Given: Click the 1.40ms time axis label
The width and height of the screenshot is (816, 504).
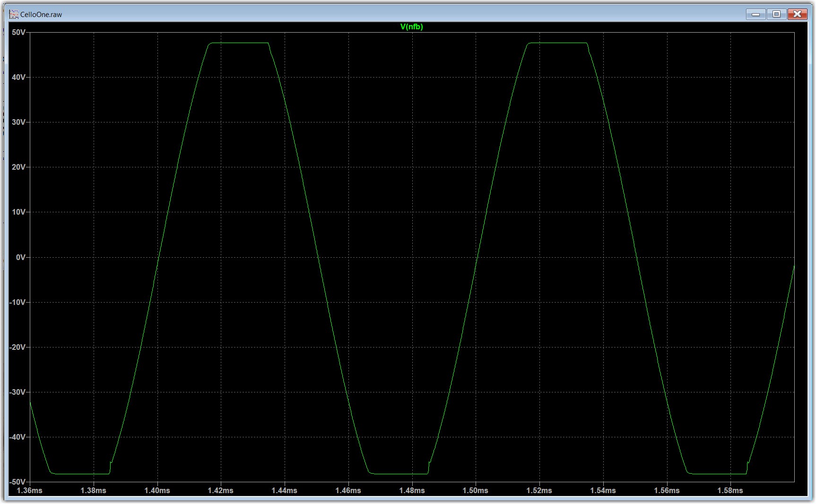Looking at the screenshot, I should click(157, 491).
